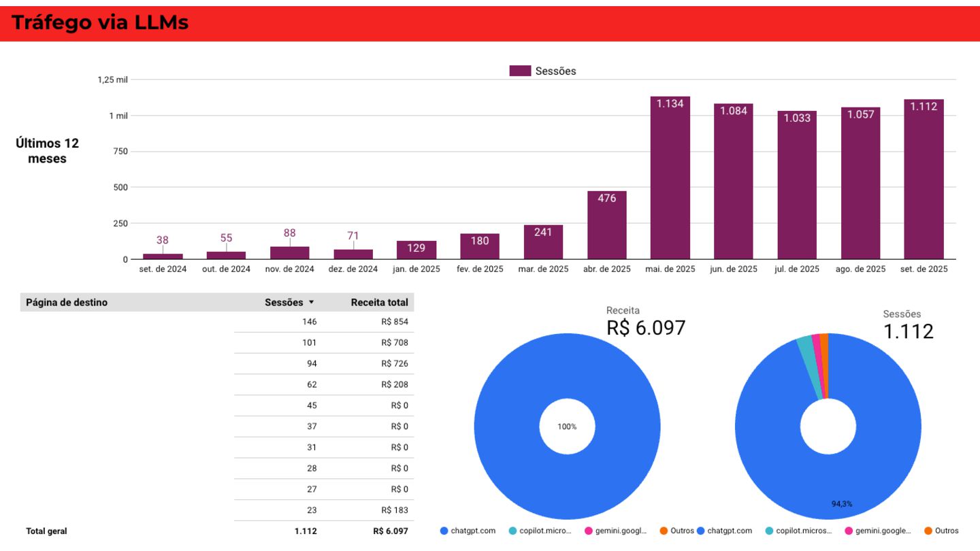This screenshot has width=980, height=551.
Task: Click table cell with 45 sessions
Action: coord(312,405)
